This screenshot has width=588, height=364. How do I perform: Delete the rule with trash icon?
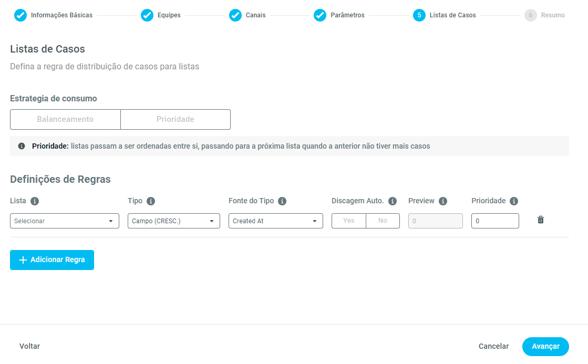[x=541, y=220]
